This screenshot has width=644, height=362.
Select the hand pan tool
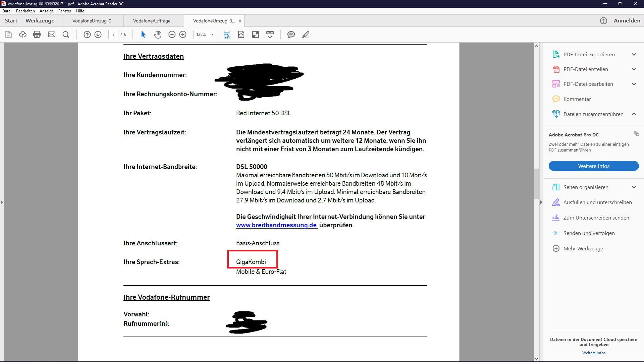pyautogui.click(x=158, y=35)
